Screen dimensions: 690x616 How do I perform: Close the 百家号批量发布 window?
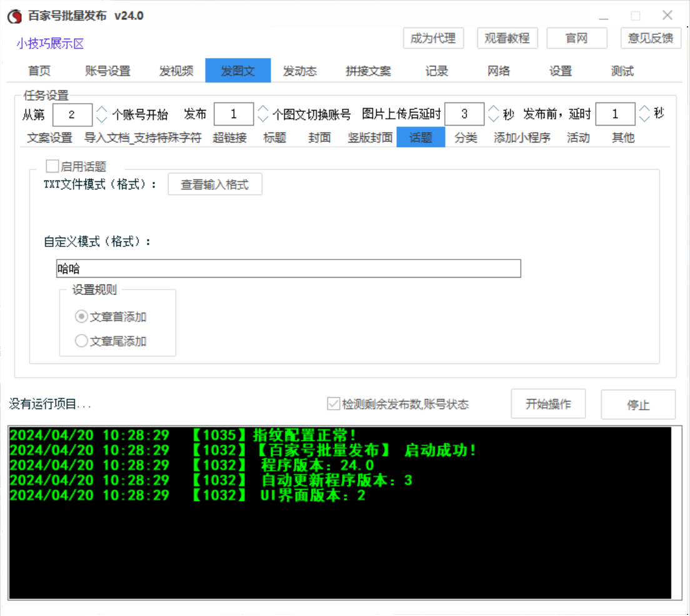667,16
